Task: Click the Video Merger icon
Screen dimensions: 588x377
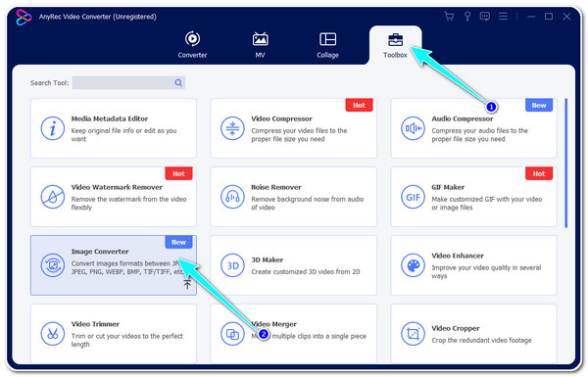Action: 232,334
